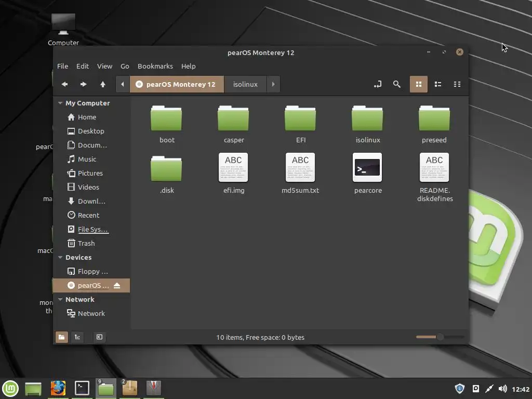The height and width of the screenshot is (399, 532).
Task: Open the Bookmarks menu
Action: (x=155, y=66)
